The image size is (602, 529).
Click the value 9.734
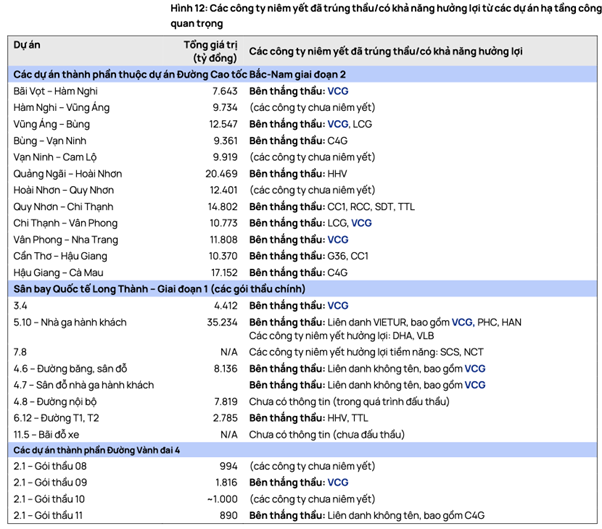[225, 108]
